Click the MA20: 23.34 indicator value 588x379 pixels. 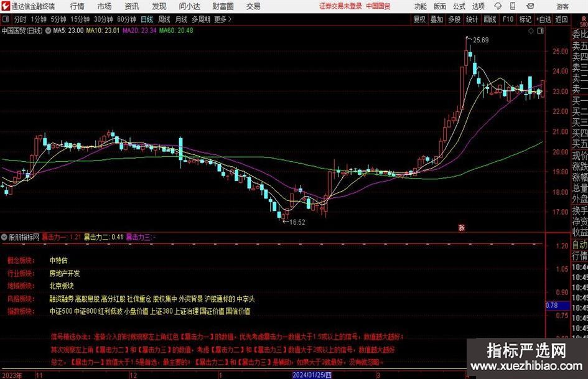[x=139, y=30]
